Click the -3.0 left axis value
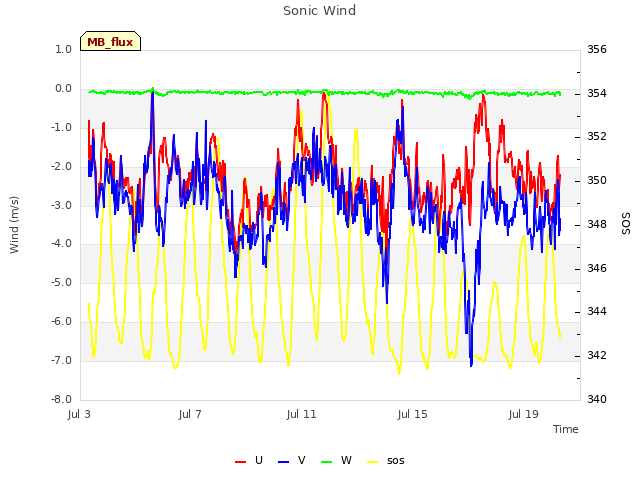The height and width of the screenshot is (480, 640). point(61,205)
